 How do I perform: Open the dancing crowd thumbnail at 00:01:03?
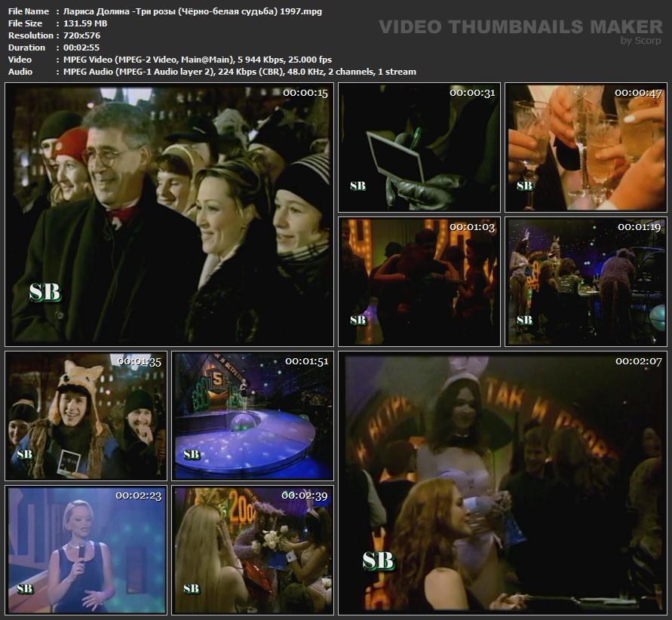pos(419,281)
